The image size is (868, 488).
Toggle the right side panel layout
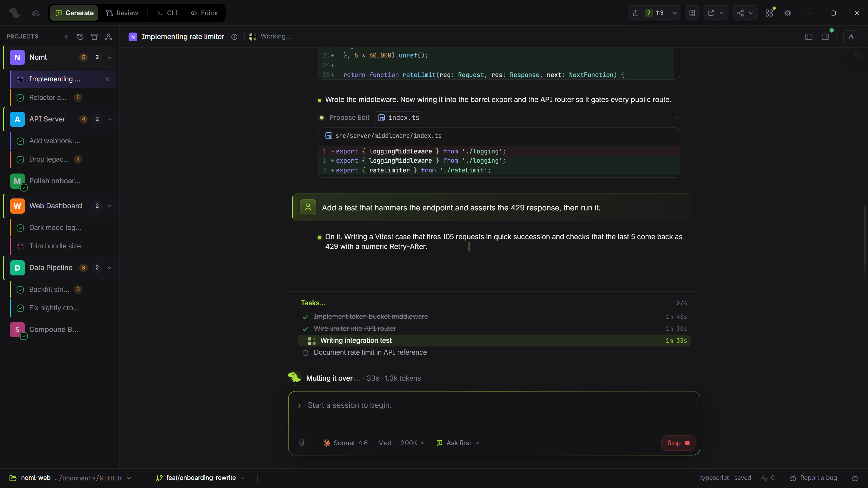825,37
